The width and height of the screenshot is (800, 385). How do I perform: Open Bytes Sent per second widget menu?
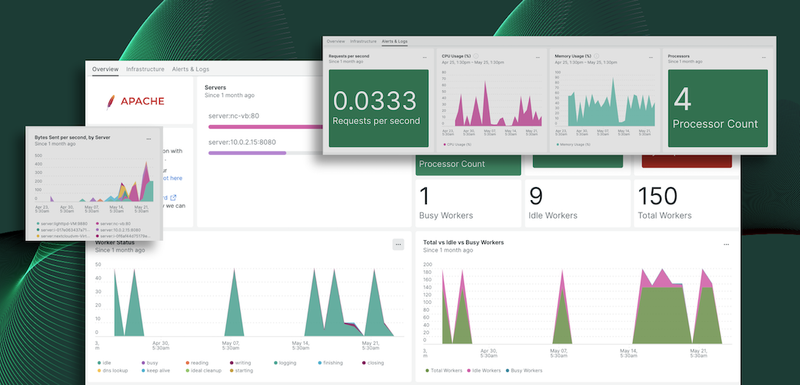point(148,139)
